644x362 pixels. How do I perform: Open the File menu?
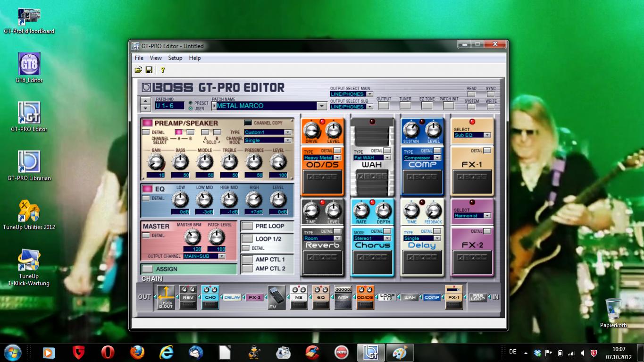[x=139, y=58]
